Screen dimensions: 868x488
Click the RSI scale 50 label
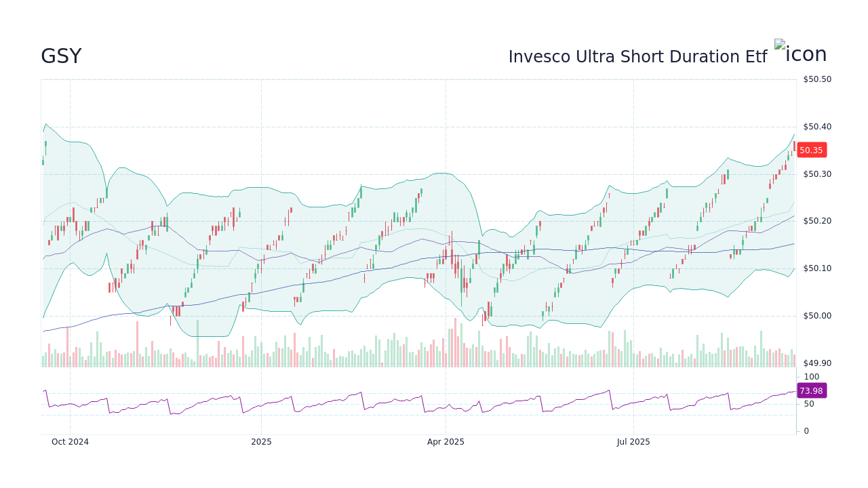tap(809, 404)
